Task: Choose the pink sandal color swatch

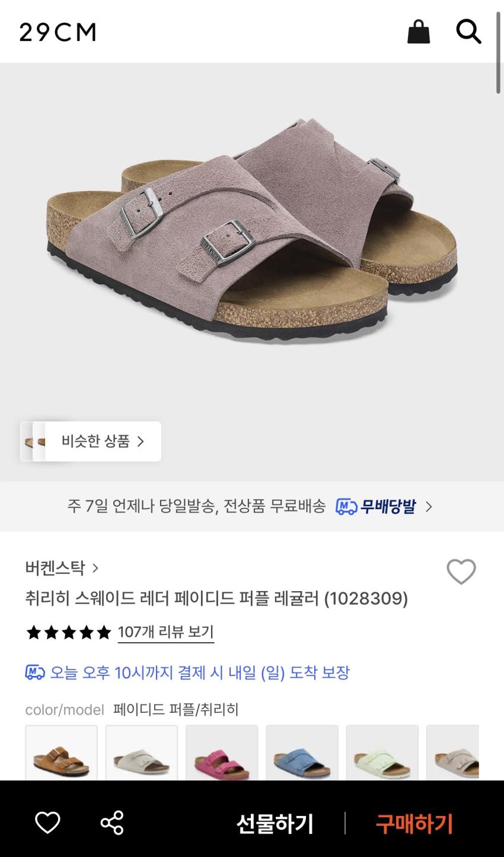Action: click(222, 753)
